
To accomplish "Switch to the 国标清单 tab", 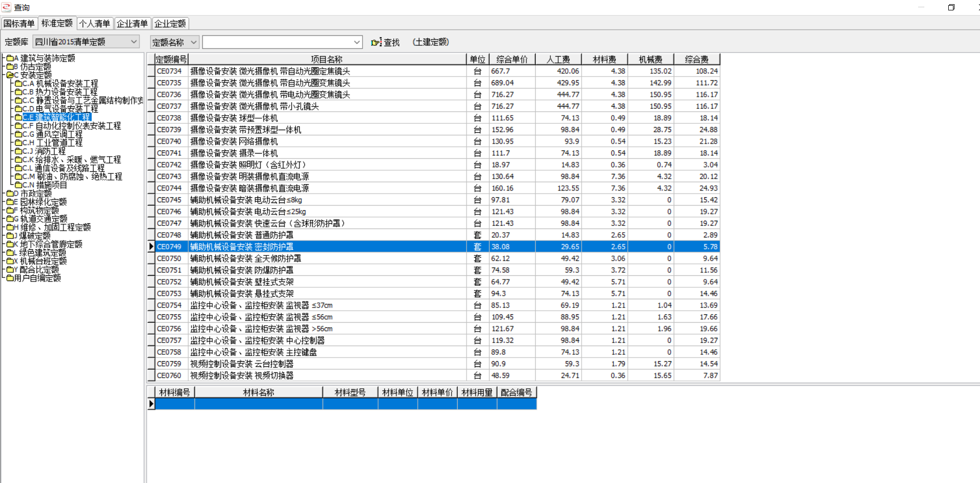I will (x=19, y=23).
